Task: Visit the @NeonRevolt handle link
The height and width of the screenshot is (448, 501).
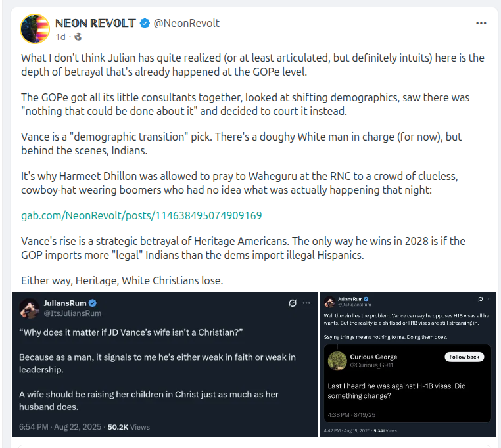Action: (187, 24)
